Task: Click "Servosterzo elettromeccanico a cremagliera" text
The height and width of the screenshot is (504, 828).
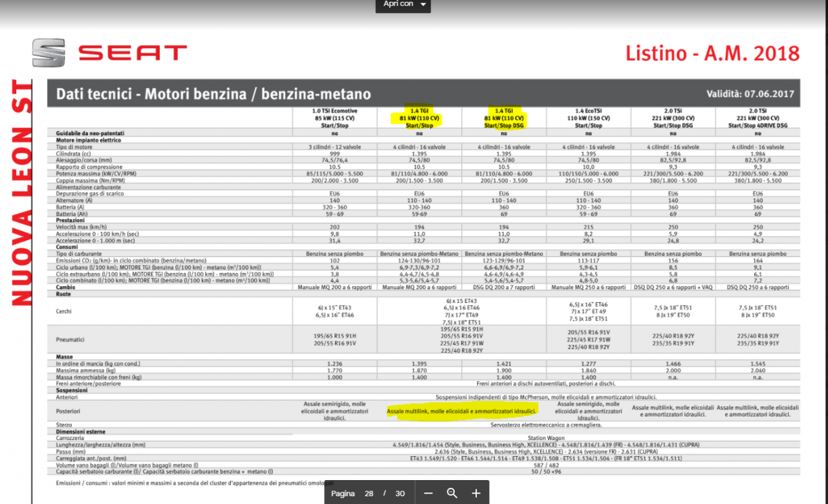Action: coord(546,424)
